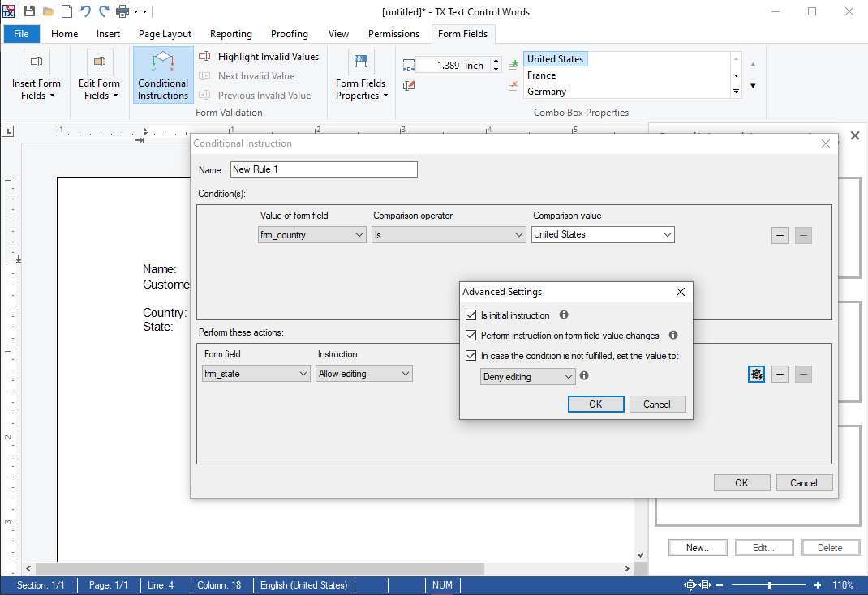Switch to the Page Layout tab
868x595 pixels.
[165, 34]
